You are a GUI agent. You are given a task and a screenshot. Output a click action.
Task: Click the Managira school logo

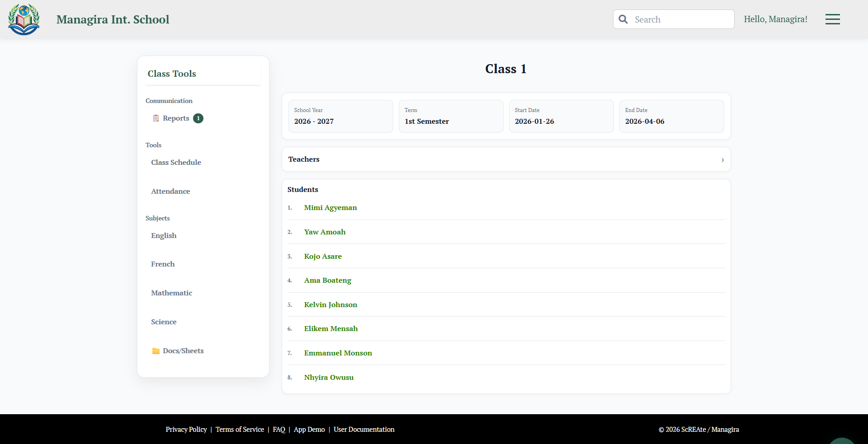tap(24, 19)
